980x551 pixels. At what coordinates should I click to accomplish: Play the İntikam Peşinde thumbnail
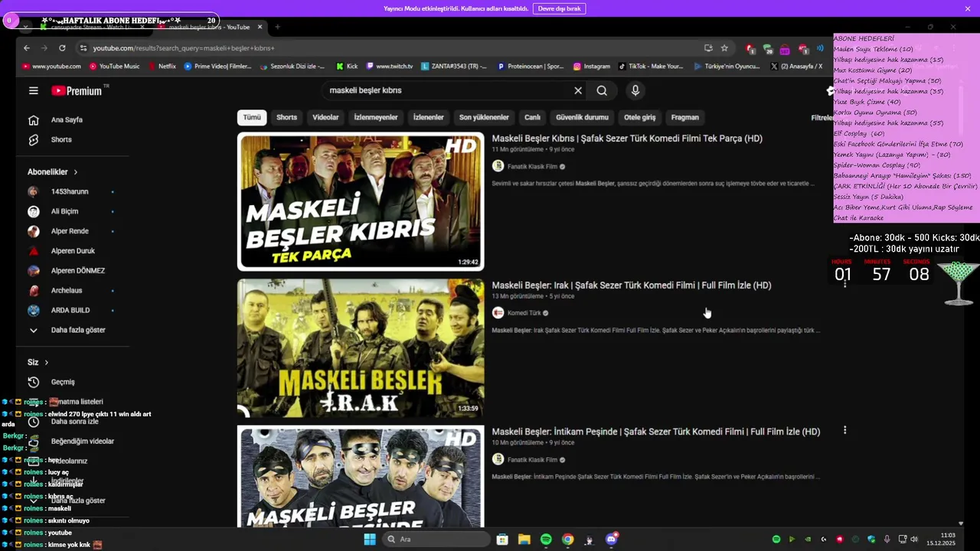point(361,477)
